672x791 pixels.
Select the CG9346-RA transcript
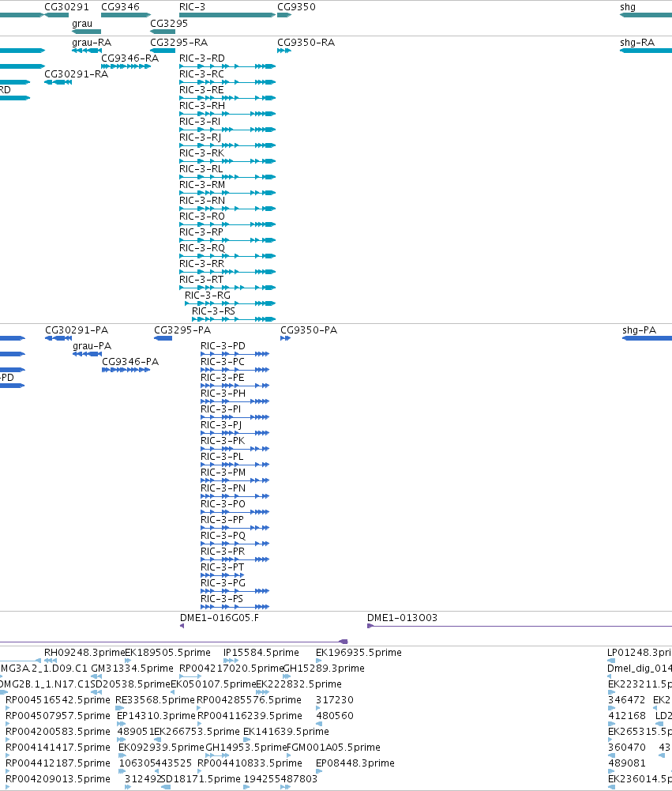[126, 66]
